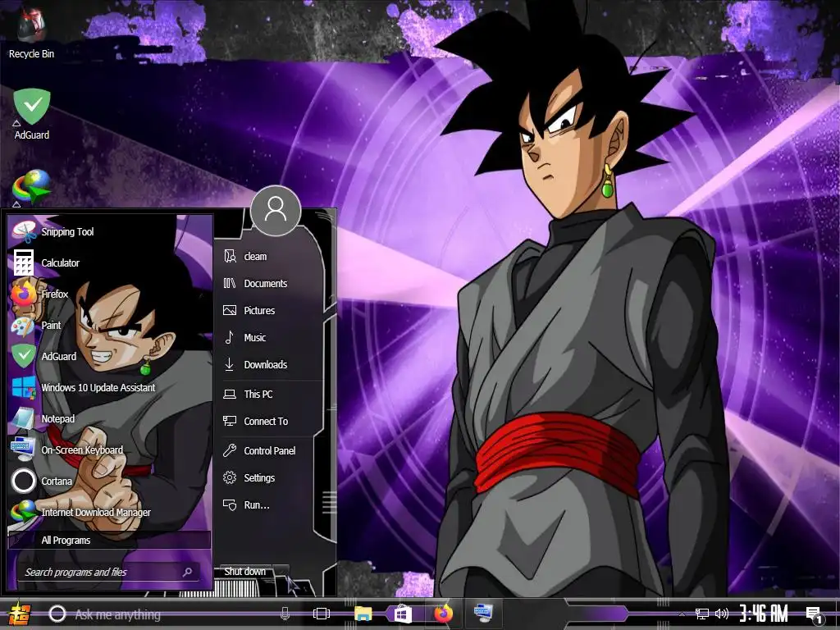
Task: Click the network tray icon
Action: 702,614
